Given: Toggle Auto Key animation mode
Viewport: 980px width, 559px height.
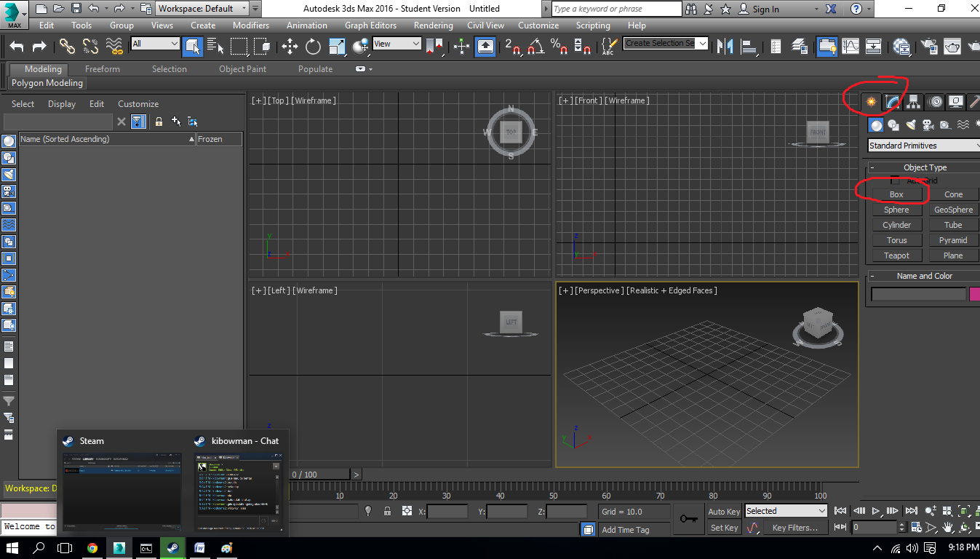Looking at the screenshot, I should 724,511.
